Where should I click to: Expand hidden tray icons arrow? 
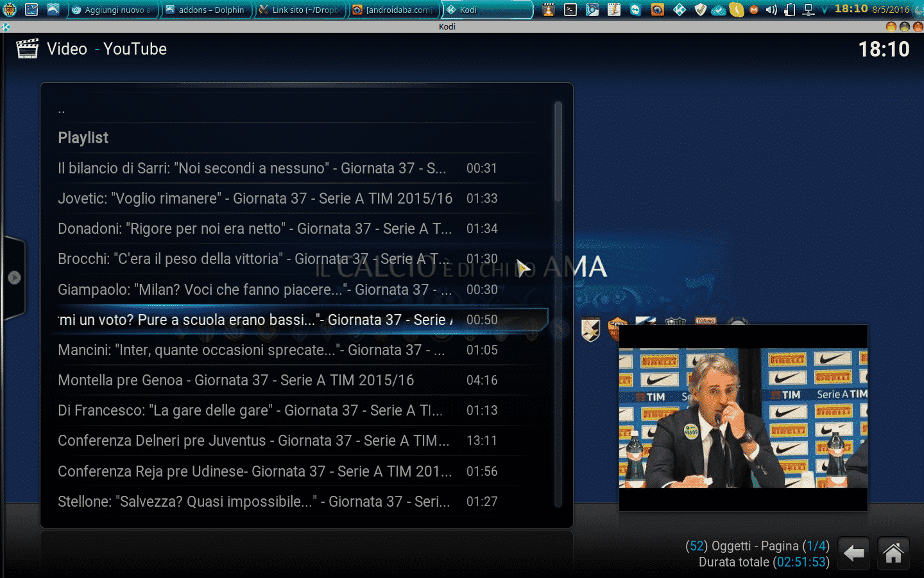[x=824, y=10]
